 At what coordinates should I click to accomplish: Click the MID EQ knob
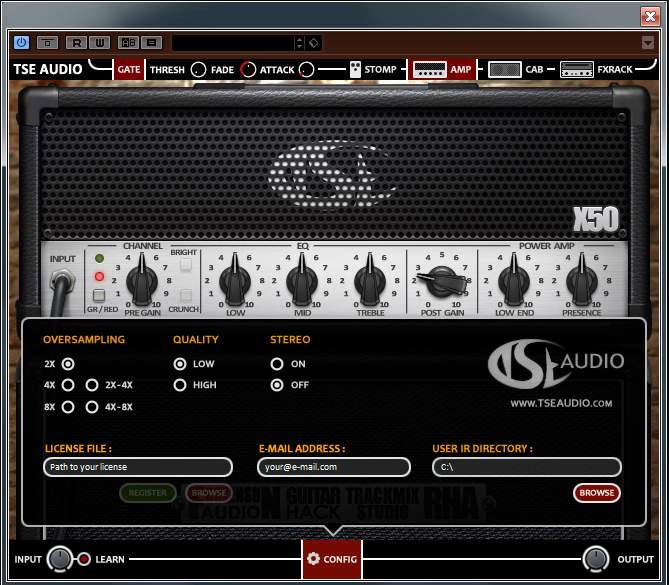[302, 281]
